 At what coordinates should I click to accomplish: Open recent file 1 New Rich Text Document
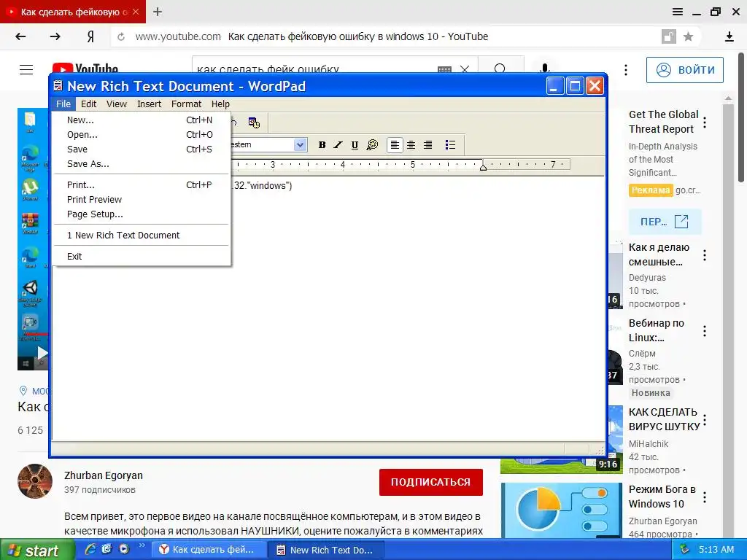coord(141,236)
